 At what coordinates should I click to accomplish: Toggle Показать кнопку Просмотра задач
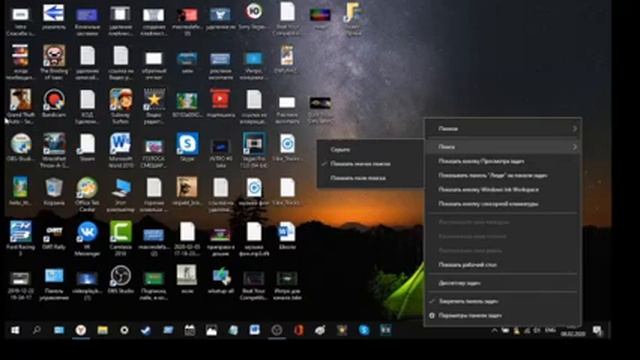503,161
